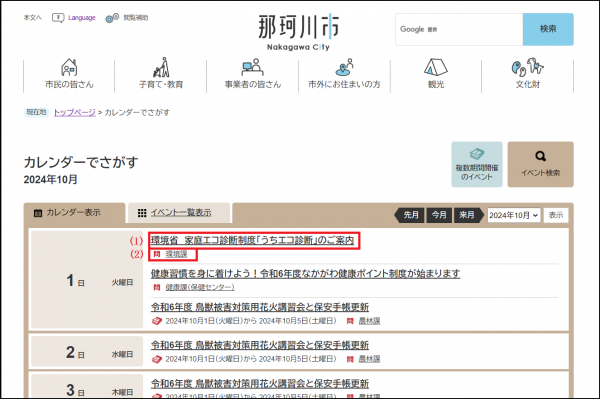Viewport: 600px width, 399px height.
Task: Click period icon in October 2 fireworks entry
Action: tap(157, 359)
